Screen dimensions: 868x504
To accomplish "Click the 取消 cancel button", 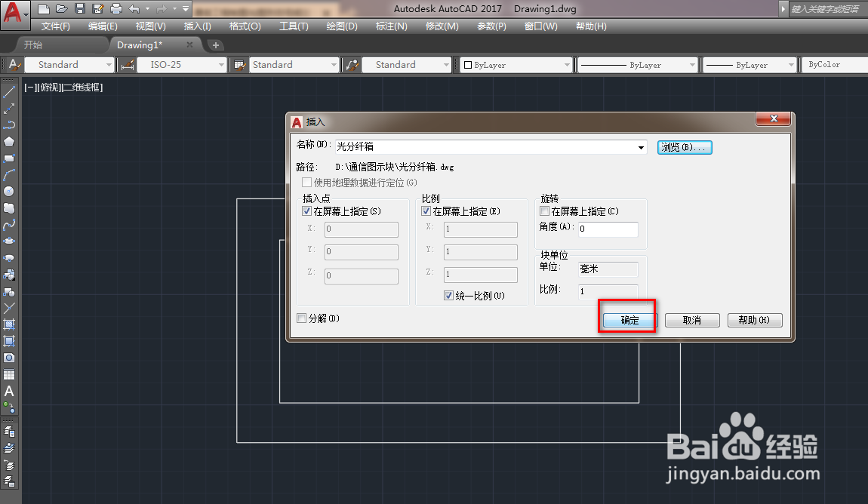I will pos(692,321).
